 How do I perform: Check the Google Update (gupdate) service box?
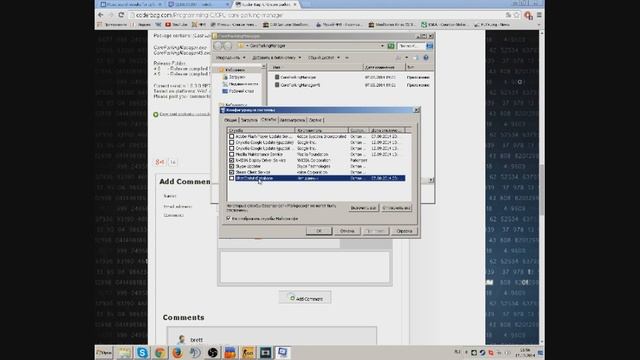231,142
